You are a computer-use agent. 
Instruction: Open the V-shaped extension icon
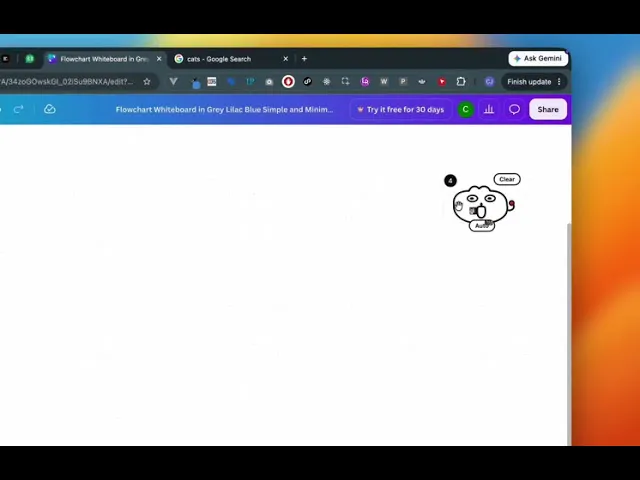click(173, 82)
